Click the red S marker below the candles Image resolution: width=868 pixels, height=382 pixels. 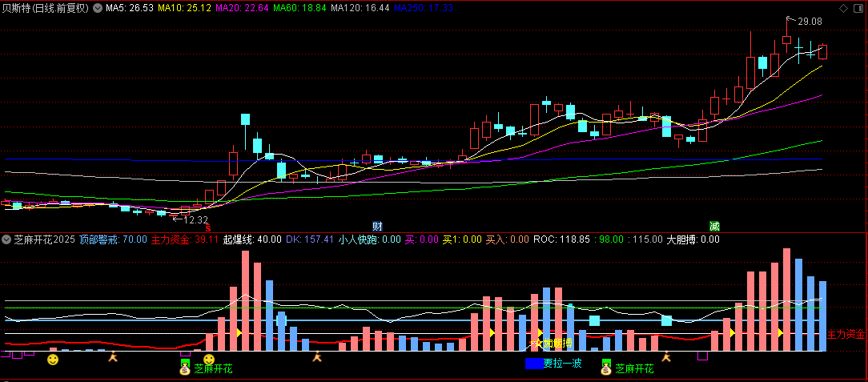click(208, 227)
